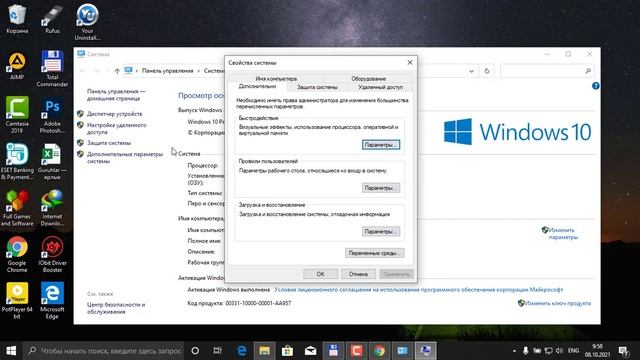Close the Свойства системы dialog
The height and width of the screenshot is (360, 640).
(x=410, y=62)
